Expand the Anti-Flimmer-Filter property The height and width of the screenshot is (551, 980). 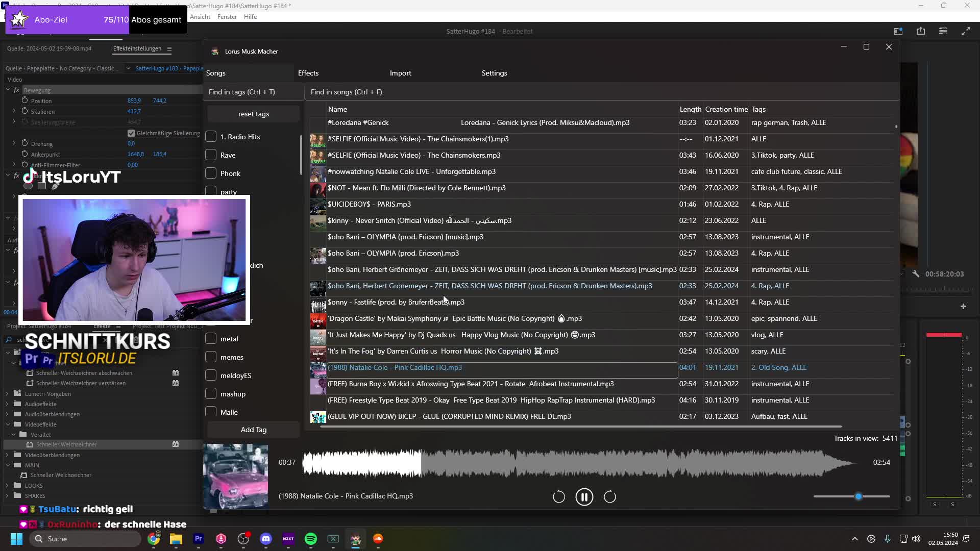tap(14, 165)
